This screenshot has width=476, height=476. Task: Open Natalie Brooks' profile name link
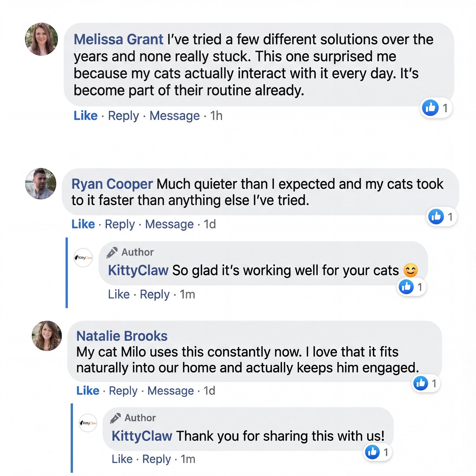(122, 336)
